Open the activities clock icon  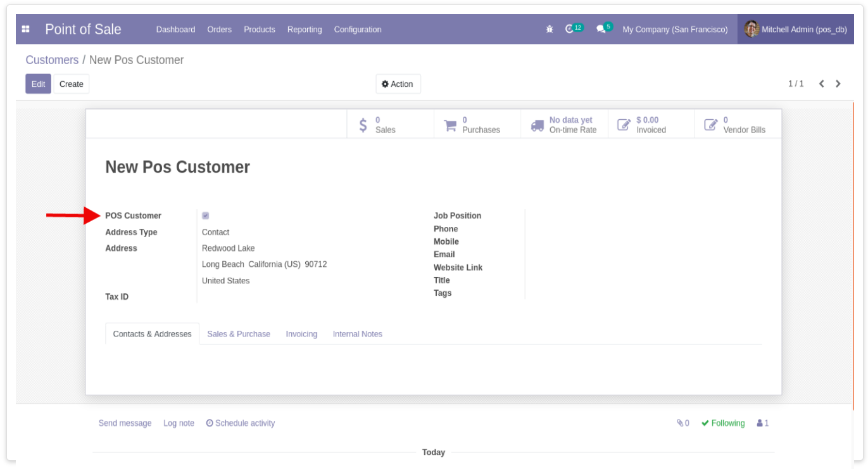[x=569, y=29]
